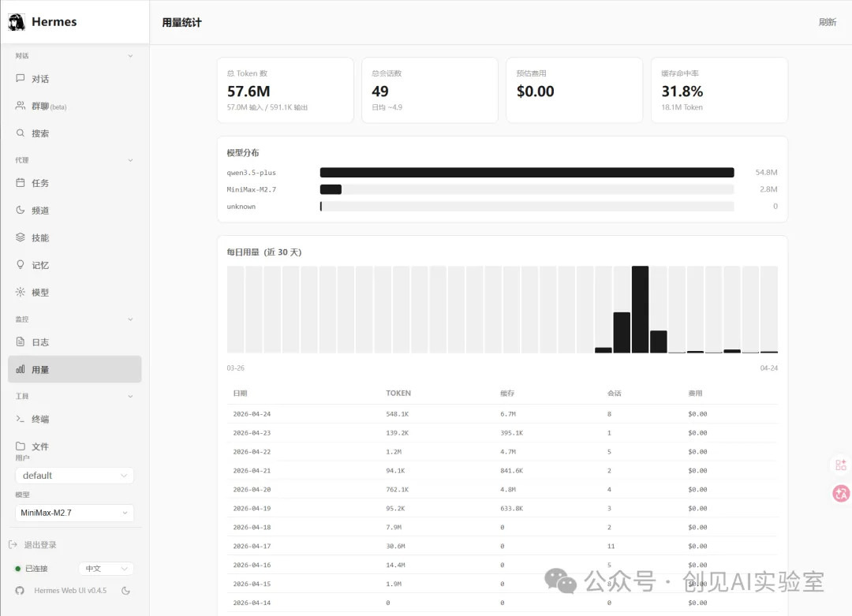Click Hermes Web UI v0.4.5 link
852x616 pixels.
pos(70,591)
